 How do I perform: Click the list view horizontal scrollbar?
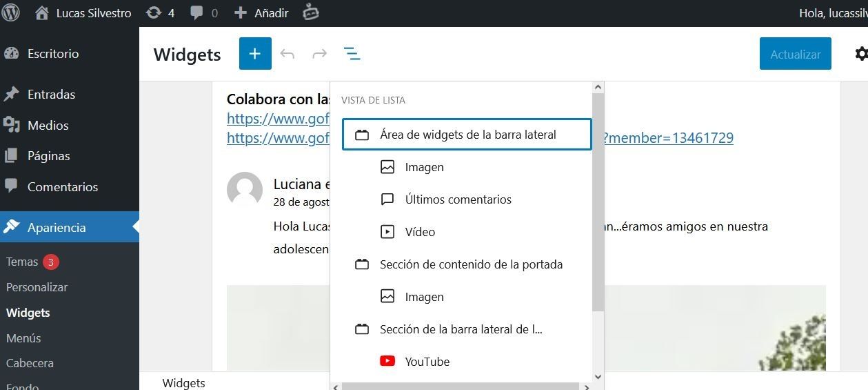point(459,387)
